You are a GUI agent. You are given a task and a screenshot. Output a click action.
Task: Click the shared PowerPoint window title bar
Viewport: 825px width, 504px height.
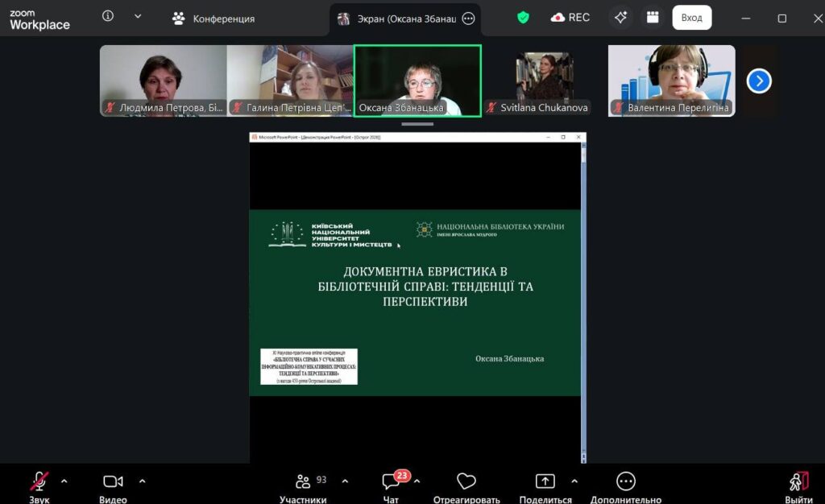(x=417, y=137)
